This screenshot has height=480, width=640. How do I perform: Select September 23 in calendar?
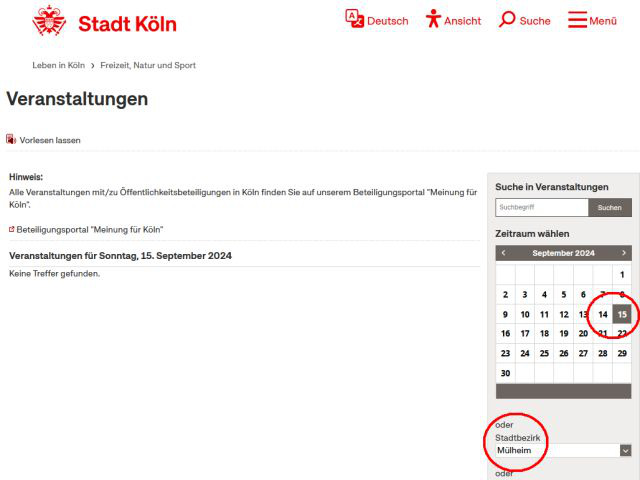pos(505,353)
